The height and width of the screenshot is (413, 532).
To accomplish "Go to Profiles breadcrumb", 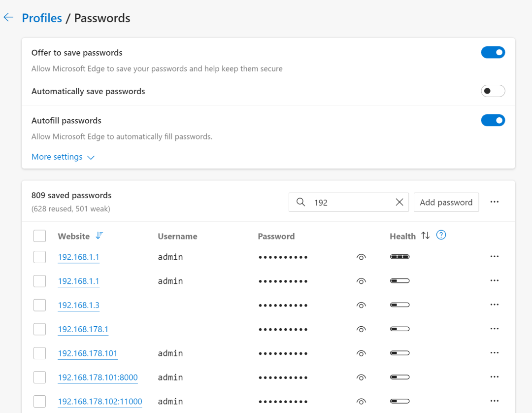I will [x=42, y=18].
